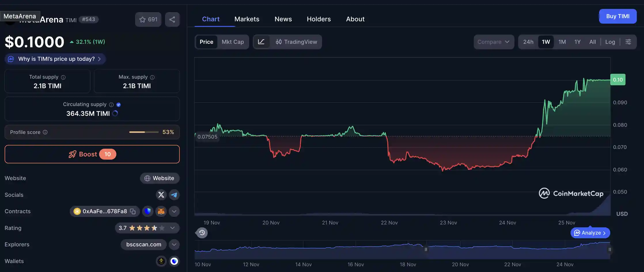
Task: Open the Markets tab
Action: [x=247, y=19]
